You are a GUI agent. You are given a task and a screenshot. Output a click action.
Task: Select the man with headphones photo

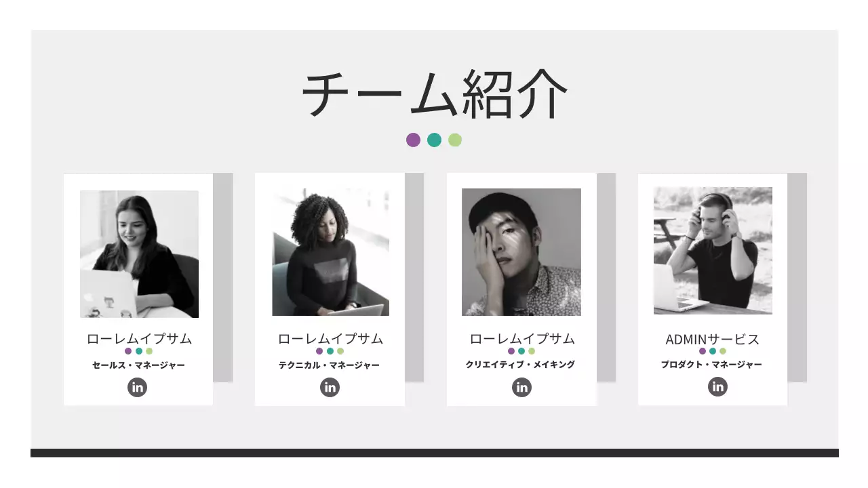(713, 251)
